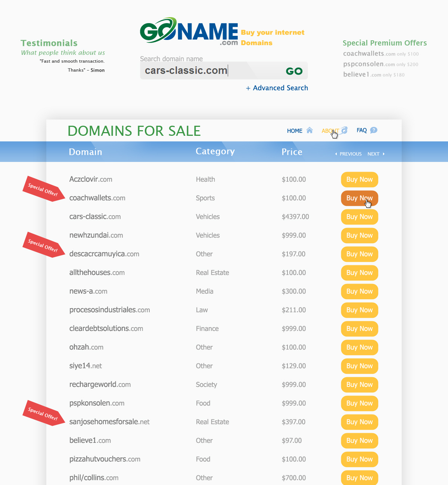
Task: Click the question mark icon beside FAQ
Action: (x=374, y=130)
